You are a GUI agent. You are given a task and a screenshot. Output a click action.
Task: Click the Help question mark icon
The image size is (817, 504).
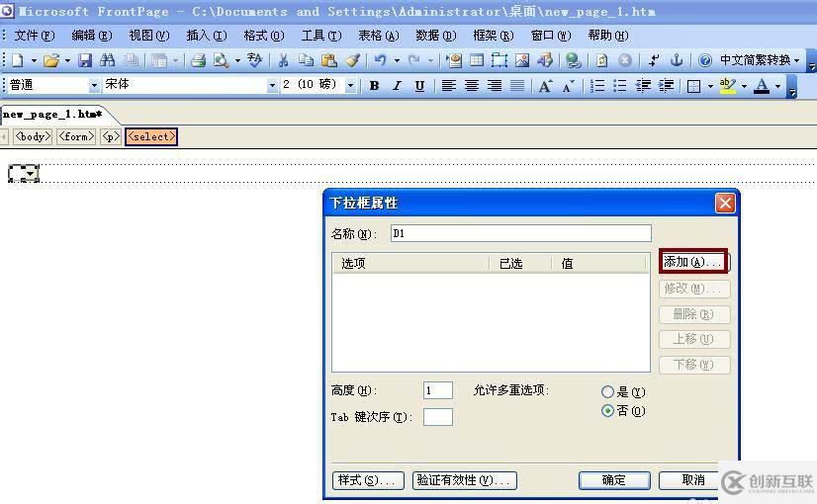point(705,60)
